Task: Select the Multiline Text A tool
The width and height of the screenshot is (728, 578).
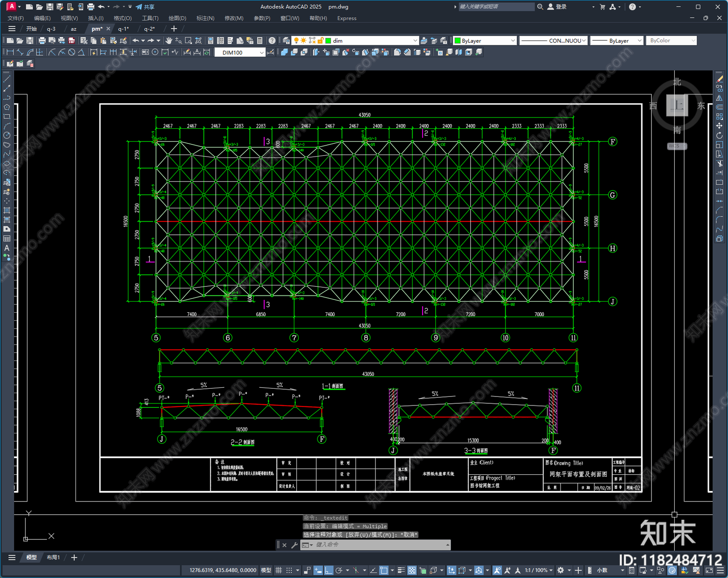Action: pos(6,248)
